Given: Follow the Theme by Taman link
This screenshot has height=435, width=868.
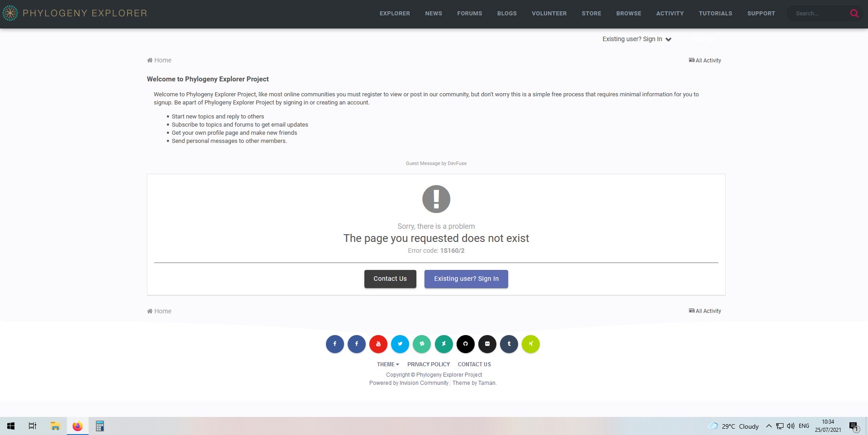Looking at the screenshot, I should 474,383.
